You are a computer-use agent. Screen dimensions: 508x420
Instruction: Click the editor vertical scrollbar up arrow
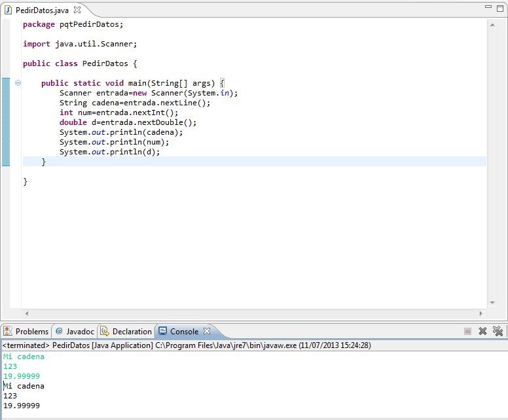click(493, 24)
